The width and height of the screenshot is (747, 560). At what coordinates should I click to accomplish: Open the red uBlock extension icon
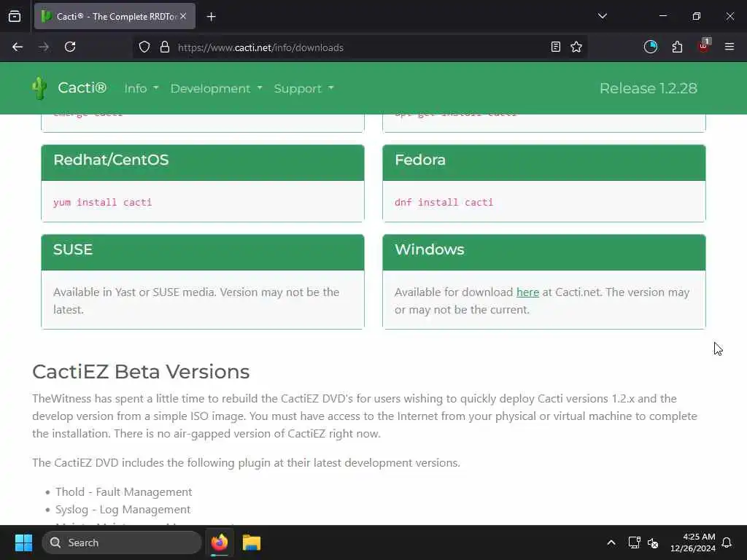704,46
